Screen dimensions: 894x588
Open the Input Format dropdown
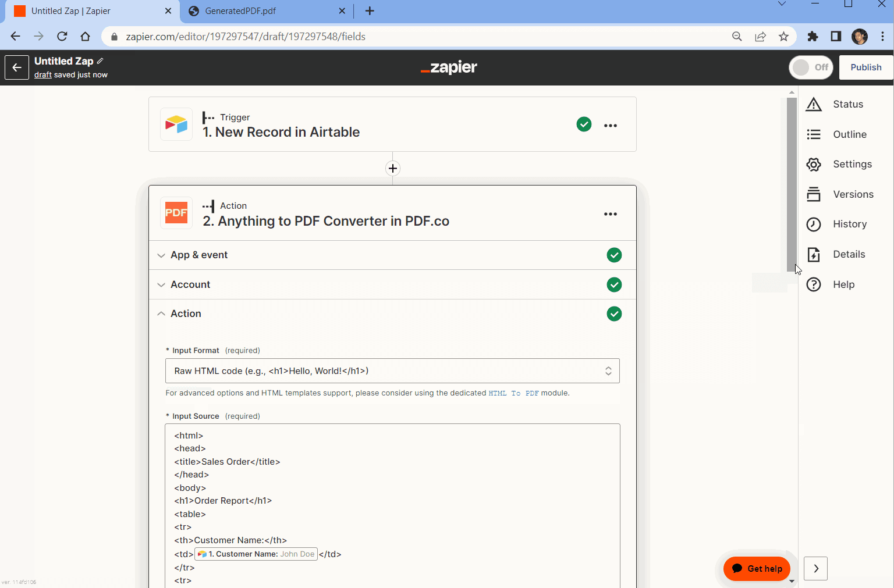[x=392, y=370]
